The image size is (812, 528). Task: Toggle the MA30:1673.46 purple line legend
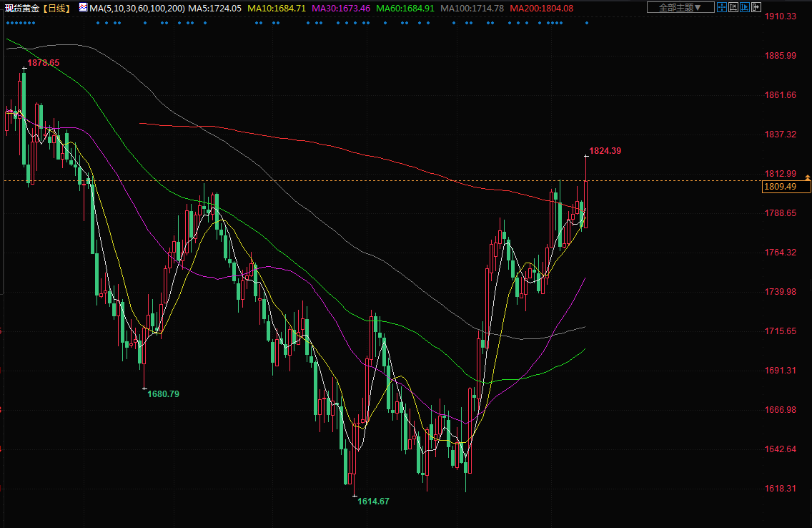340,8
